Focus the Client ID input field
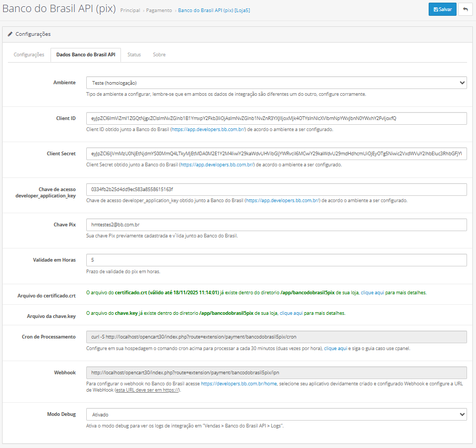This screenshot has width=476, height=448. (276, 118)
